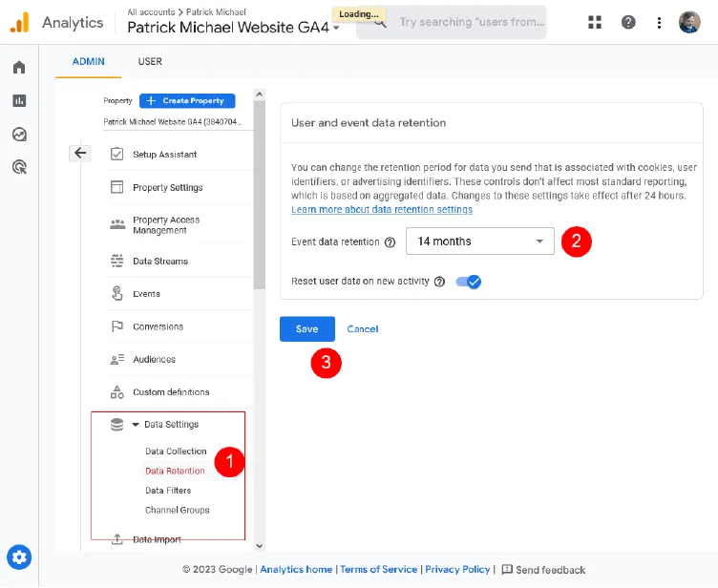Open the property selector dropdown arrow
Screen dimensions: 718x588
(x=336, y=29)
